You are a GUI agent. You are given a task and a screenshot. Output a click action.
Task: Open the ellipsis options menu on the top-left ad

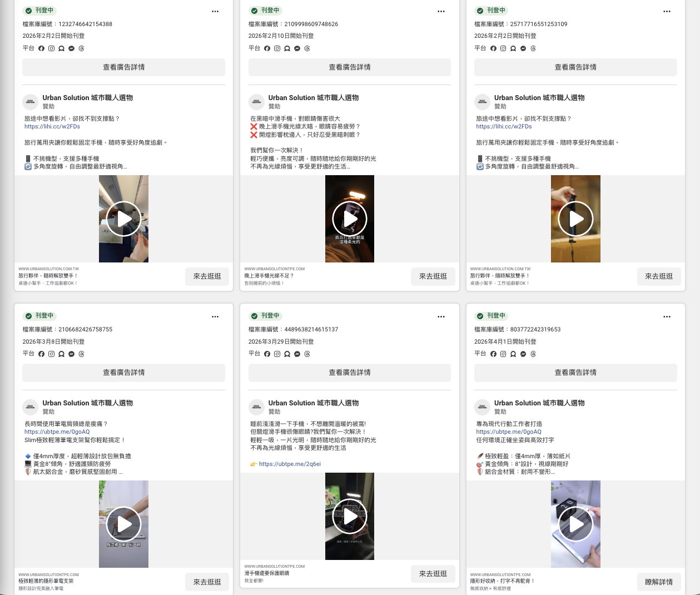(x=215, y=11)
